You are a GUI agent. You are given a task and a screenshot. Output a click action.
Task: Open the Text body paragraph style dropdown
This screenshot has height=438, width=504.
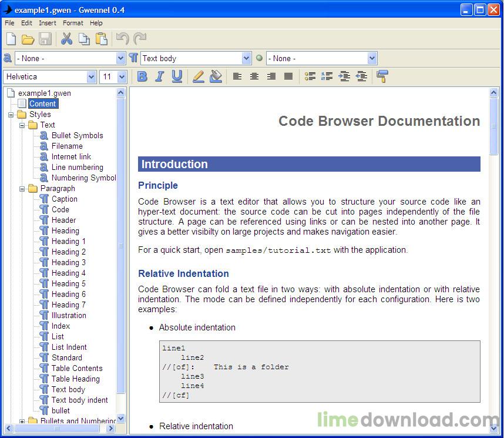[x=246, y=59]
